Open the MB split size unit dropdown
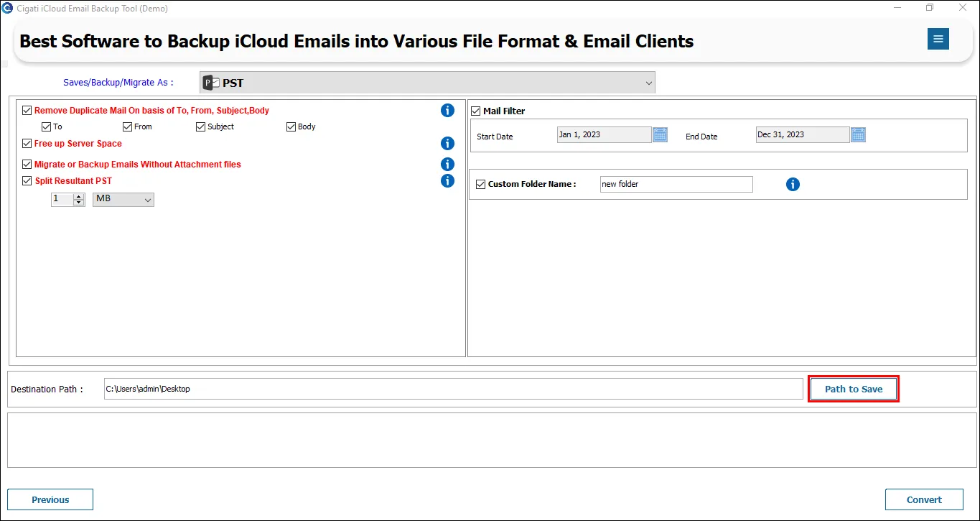This screenshot has height=521, width=980. pos(123,199)
